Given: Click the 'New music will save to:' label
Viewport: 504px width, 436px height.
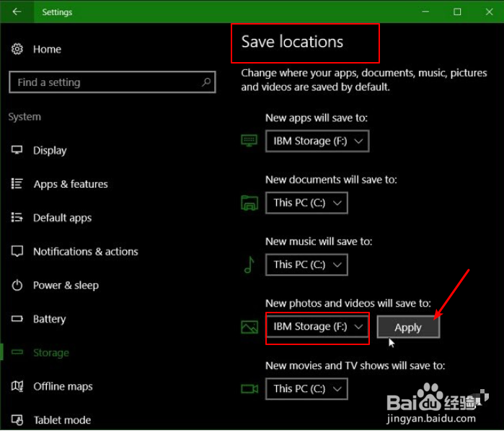Looking at the screenshot, I should [x=319, y=241].
